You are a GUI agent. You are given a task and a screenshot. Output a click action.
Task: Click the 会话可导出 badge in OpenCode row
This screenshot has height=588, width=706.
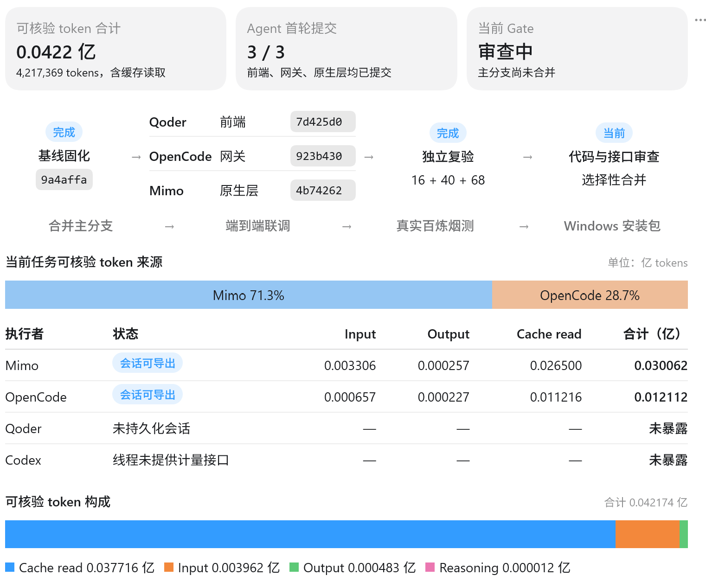[148, 395]
